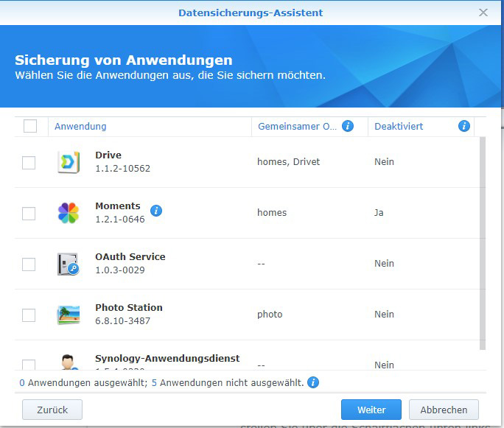The image size is (504, 428).
Task: Click the 'Nein' value in Photo Station row
Action: 384,315
